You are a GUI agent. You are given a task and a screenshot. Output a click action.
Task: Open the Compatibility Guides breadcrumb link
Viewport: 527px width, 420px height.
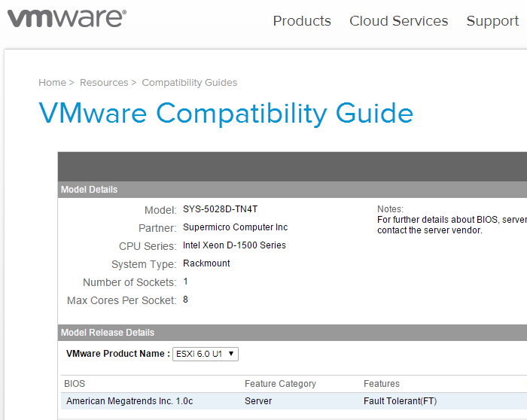(x=190, y=83)
